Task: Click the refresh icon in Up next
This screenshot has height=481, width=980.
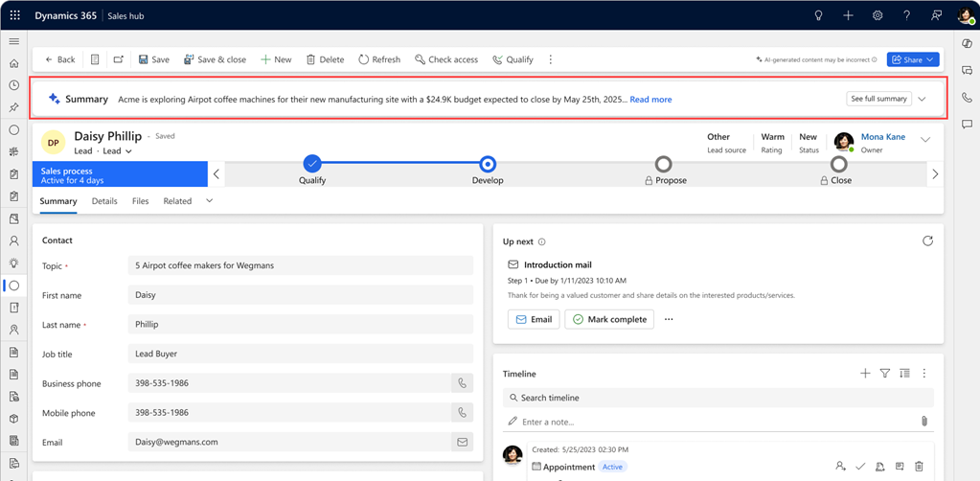Action: 927,241
